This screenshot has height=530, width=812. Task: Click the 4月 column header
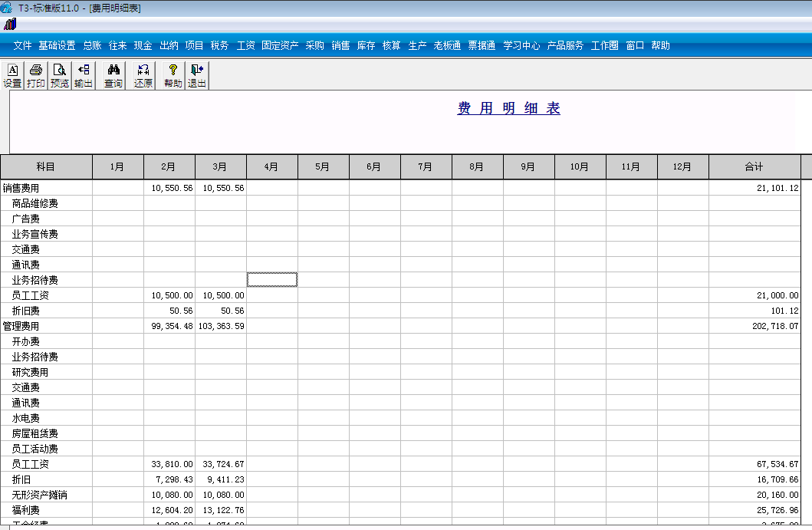click(x=271, y=166)
